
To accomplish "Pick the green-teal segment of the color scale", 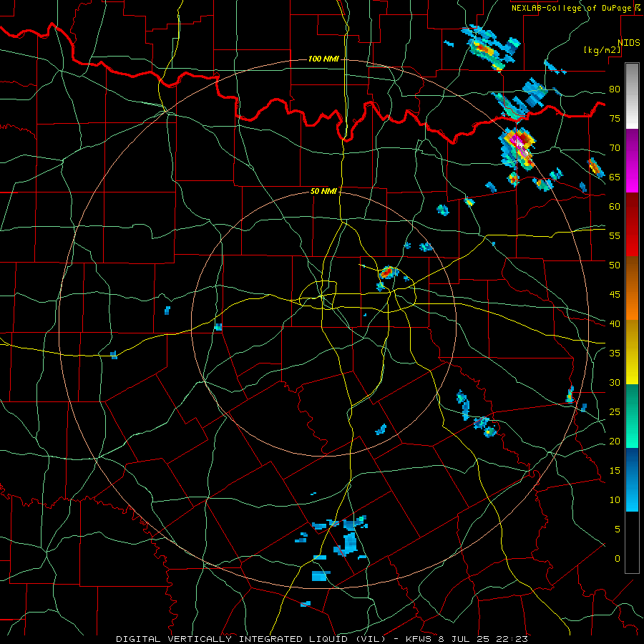I will (x=632, y=416).
